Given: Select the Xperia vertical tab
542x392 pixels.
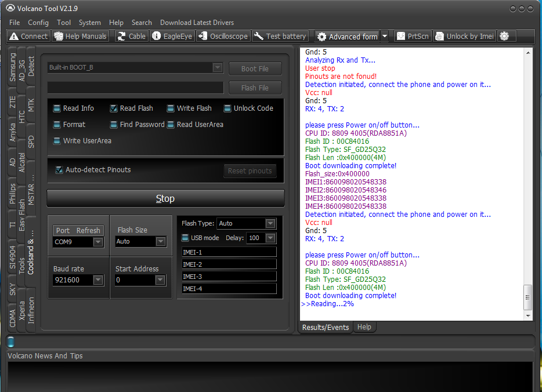Looking at the screenshot, I should click(x=21, y=310).
